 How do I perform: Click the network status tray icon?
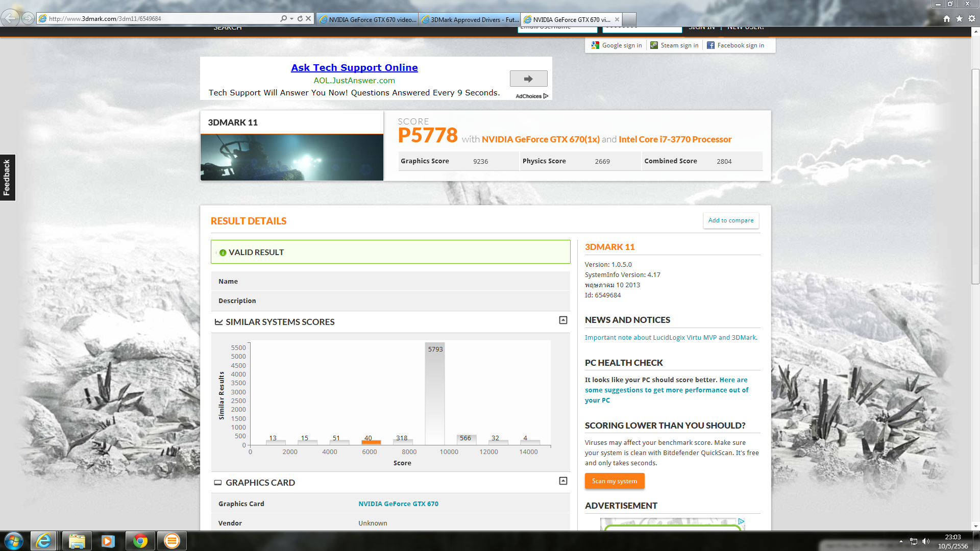pyautogui.click(x=913, y=541)
